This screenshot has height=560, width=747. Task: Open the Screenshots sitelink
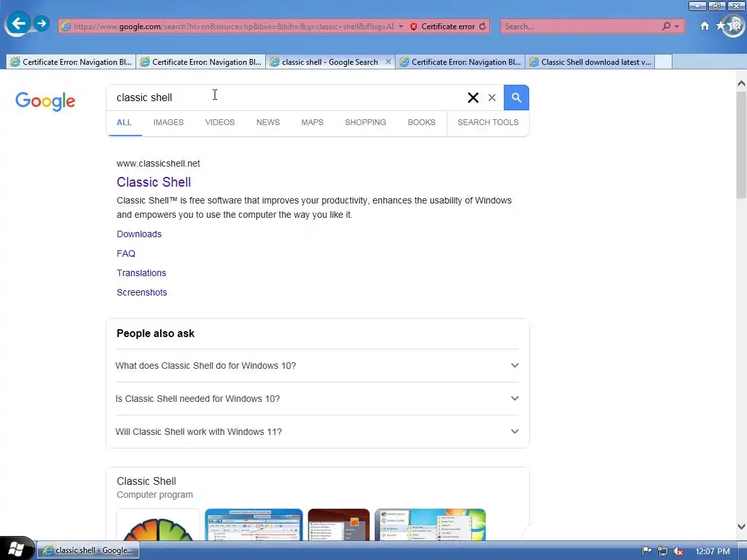pos(142,292)
